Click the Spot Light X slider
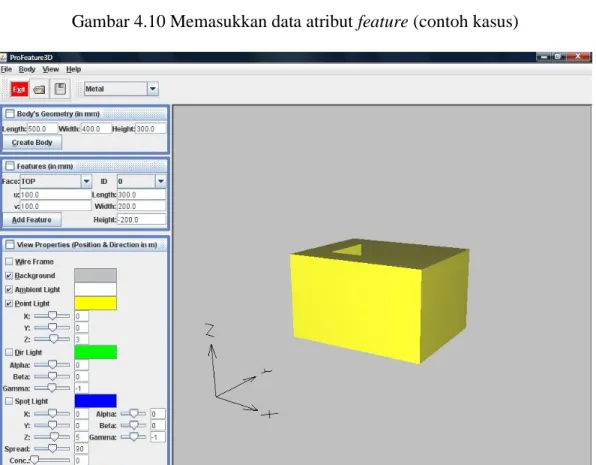 (x=52, y=413)
